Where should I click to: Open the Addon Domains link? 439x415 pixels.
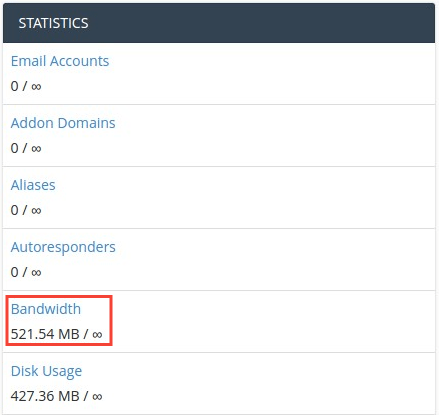[63, 123]
